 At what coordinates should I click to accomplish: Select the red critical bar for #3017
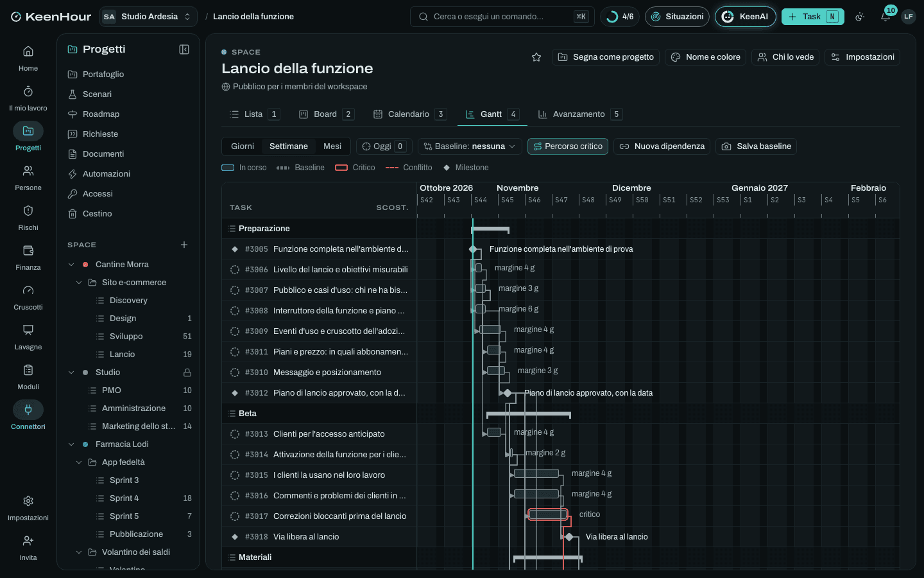pyautogui.click(x=548, y=514)
